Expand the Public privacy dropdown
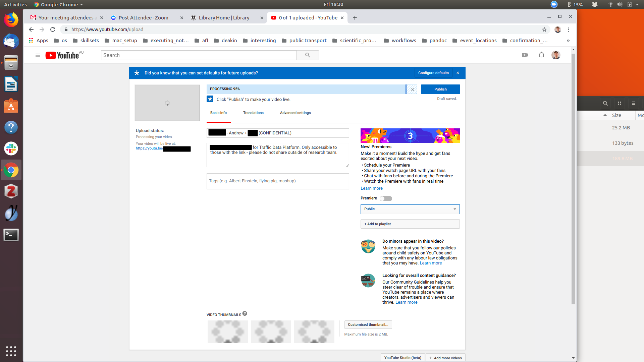Viewport: 644px width, 362px height. 410,209
